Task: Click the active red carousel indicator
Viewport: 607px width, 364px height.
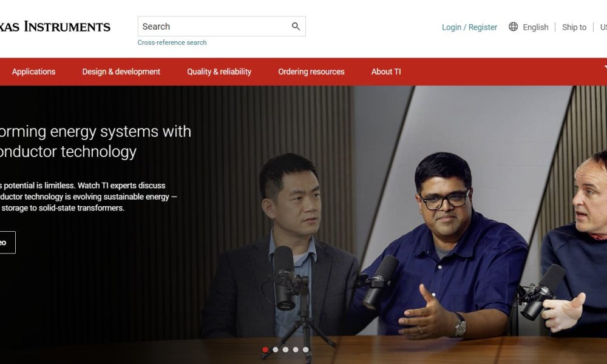Action: 265,349
